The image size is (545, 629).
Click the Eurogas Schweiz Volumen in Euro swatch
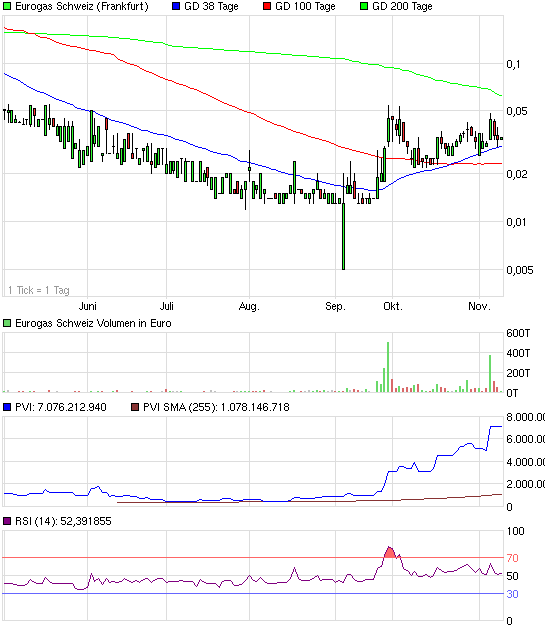(7, 323)
